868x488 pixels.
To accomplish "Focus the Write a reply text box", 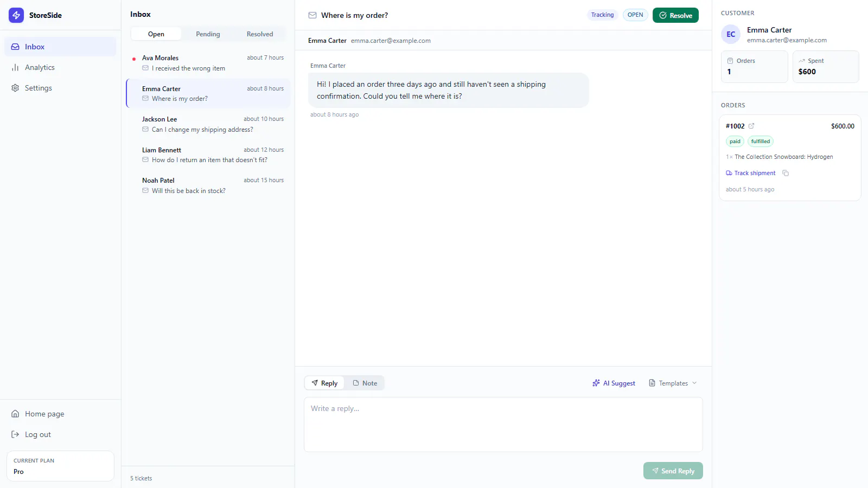I will (503, 425).
